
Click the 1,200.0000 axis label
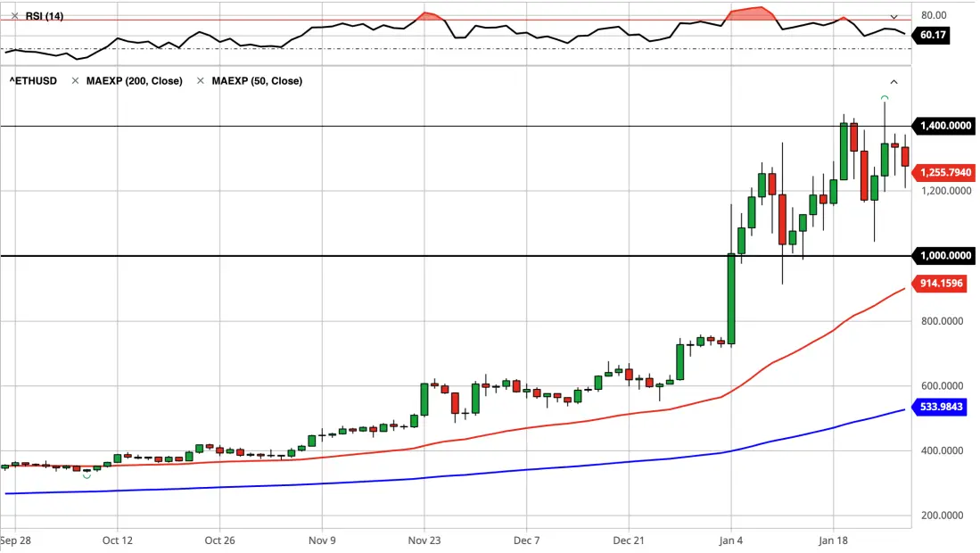point(946,191)
